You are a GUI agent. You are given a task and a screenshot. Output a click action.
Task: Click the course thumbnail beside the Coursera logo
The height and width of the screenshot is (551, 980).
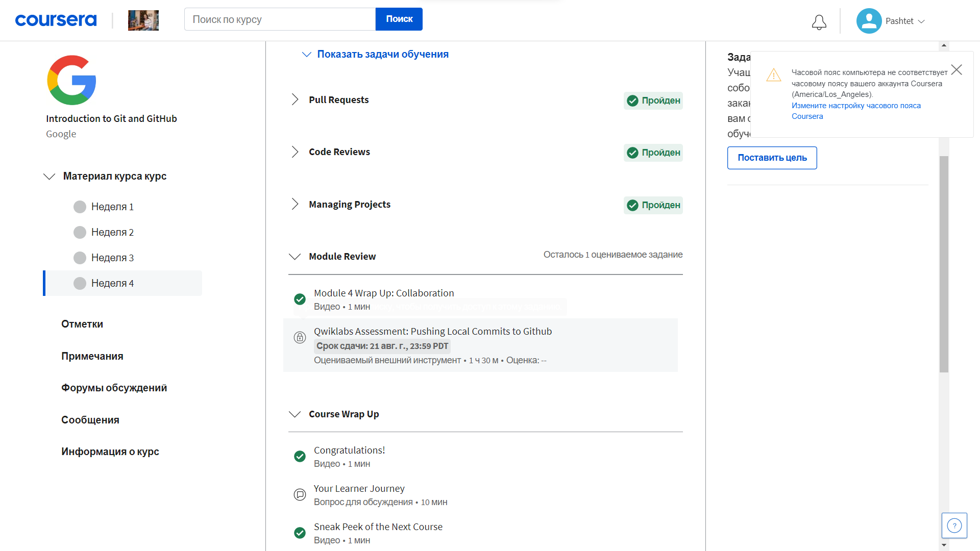(143, 20)
